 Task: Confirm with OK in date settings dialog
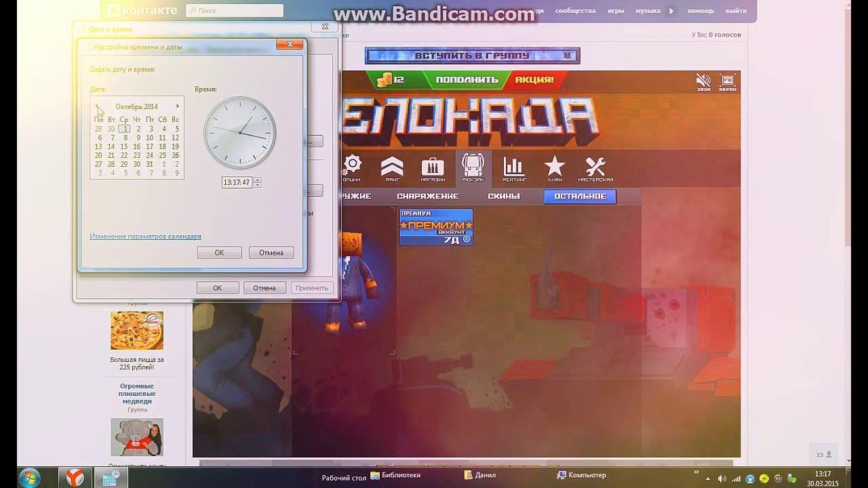point(219,252)
